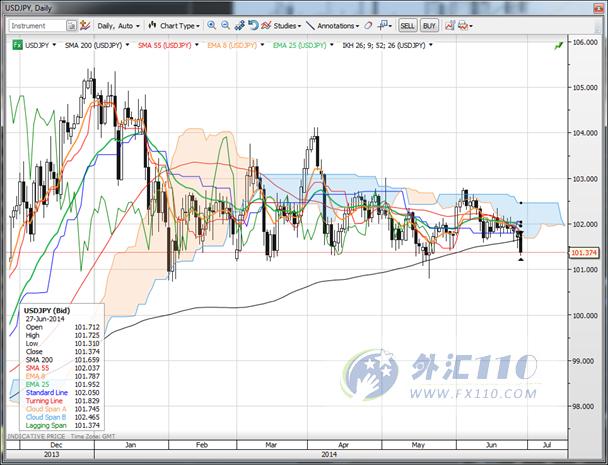The image size is (608, 465).
Task: Click the 101.374 price label on axis
Action: click(584, 253)
